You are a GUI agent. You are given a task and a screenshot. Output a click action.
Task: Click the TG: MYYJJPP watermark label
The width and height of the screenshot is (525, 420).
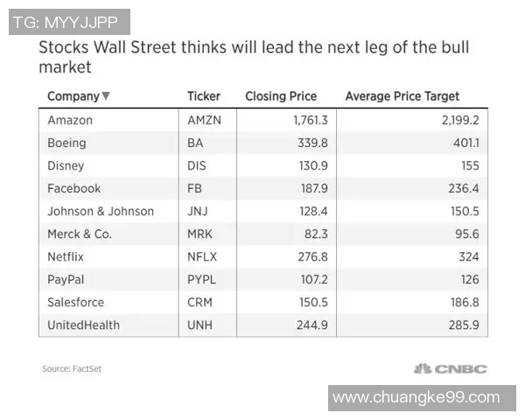click(67, 22)
